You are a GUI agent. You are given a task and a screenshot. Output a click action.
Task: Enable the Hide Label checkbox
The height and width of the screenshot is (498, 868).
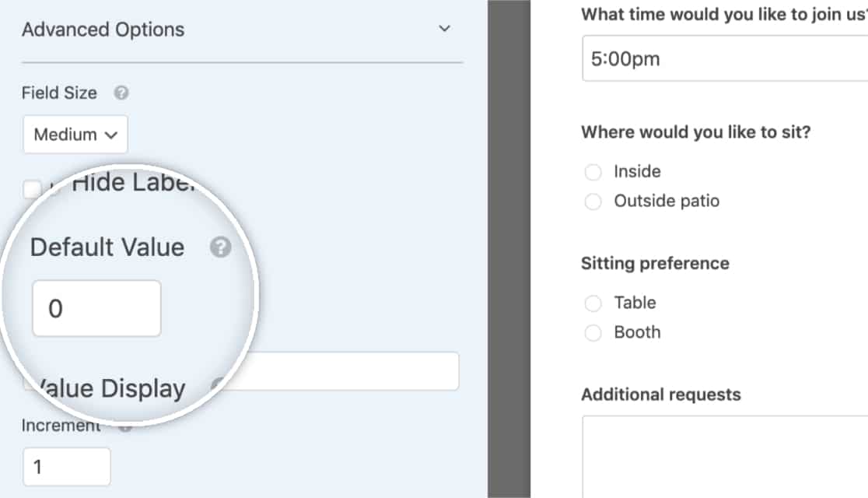(33, 187)
